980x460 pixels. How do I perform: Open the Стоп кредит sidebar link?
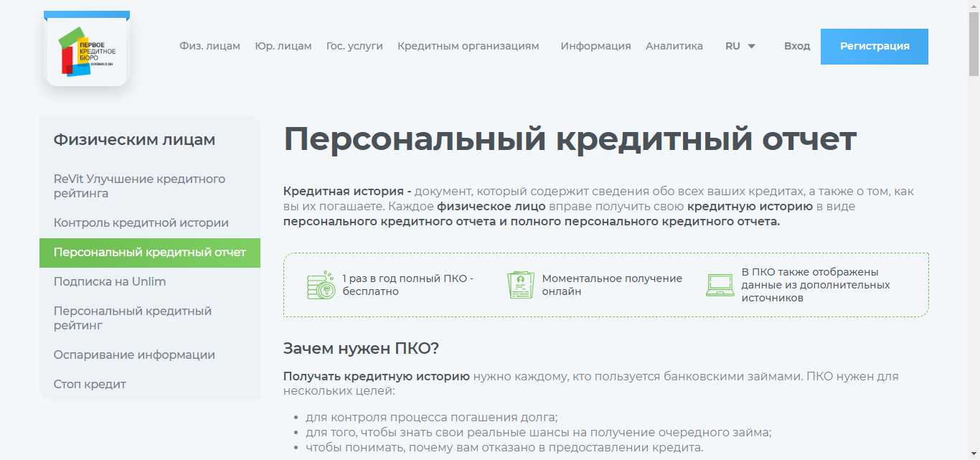coord(150,385)
